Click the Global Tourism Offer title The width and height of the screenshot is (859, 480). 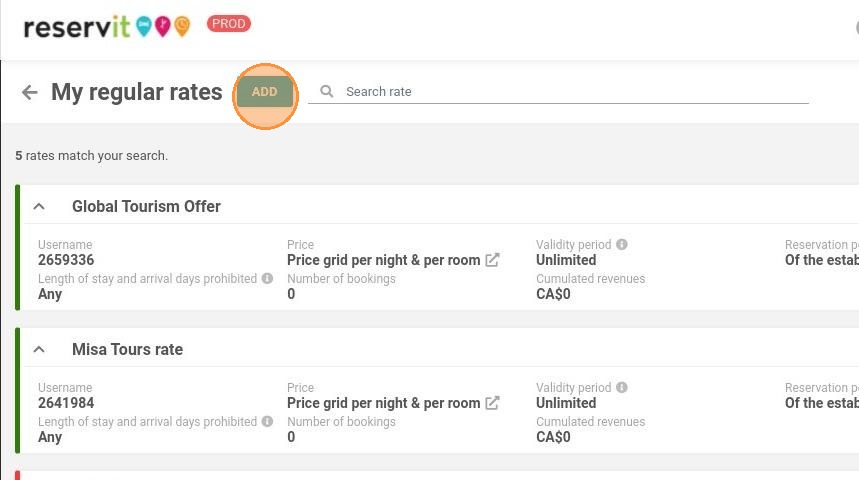tap(146, 207)
